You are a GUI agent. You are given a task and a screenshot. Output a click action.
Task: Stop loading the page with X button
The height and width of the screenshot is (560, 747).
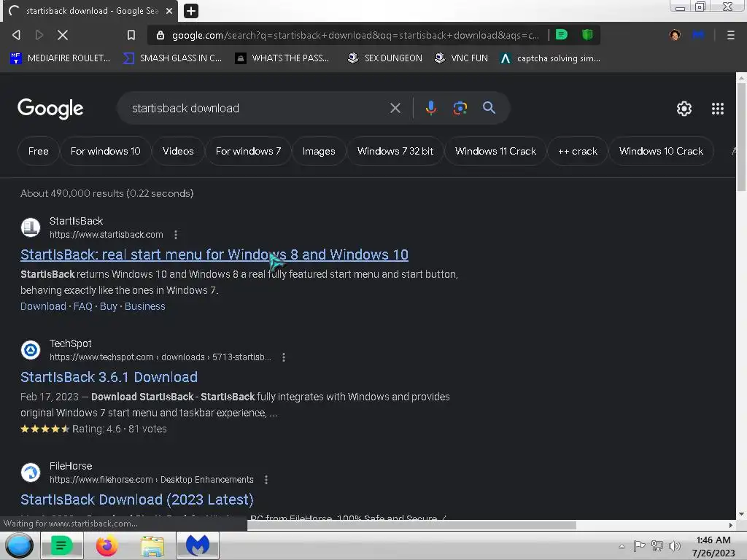[63, 35]
